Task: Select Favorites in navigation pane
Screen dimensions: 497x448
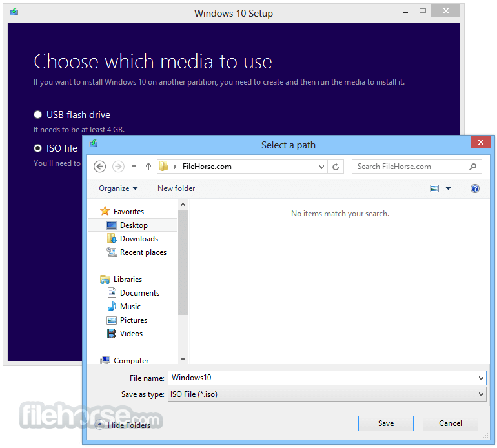Action: [128, 212]
